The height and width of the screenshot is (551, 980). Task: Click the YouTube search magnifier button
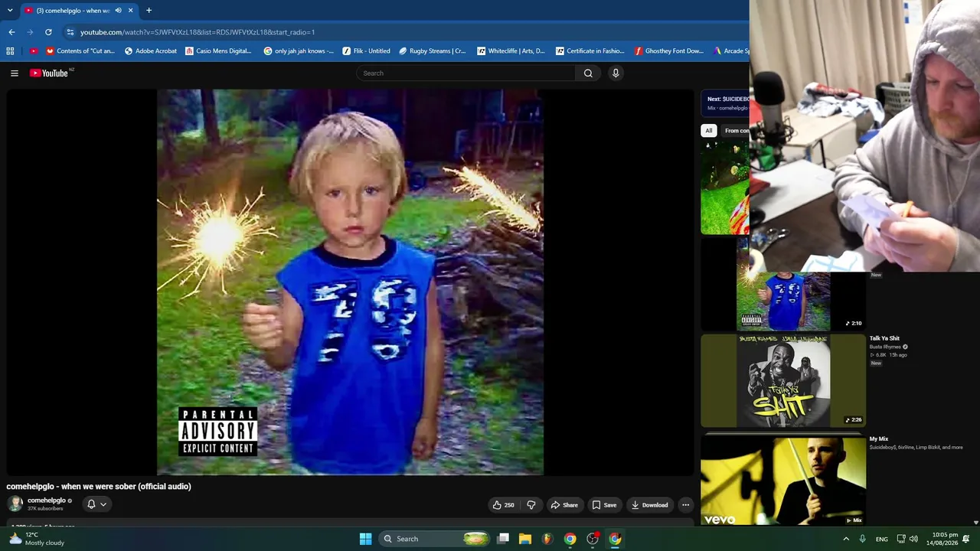[588, 73]
